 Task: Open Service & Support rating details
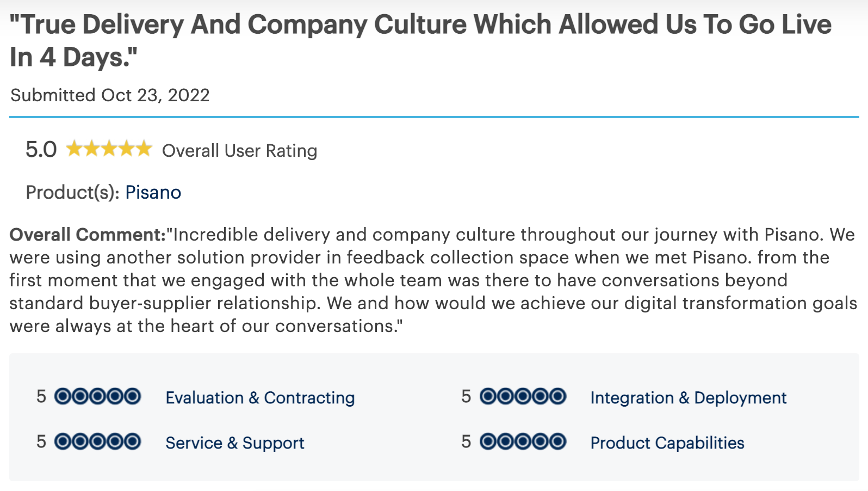[235, 443]
